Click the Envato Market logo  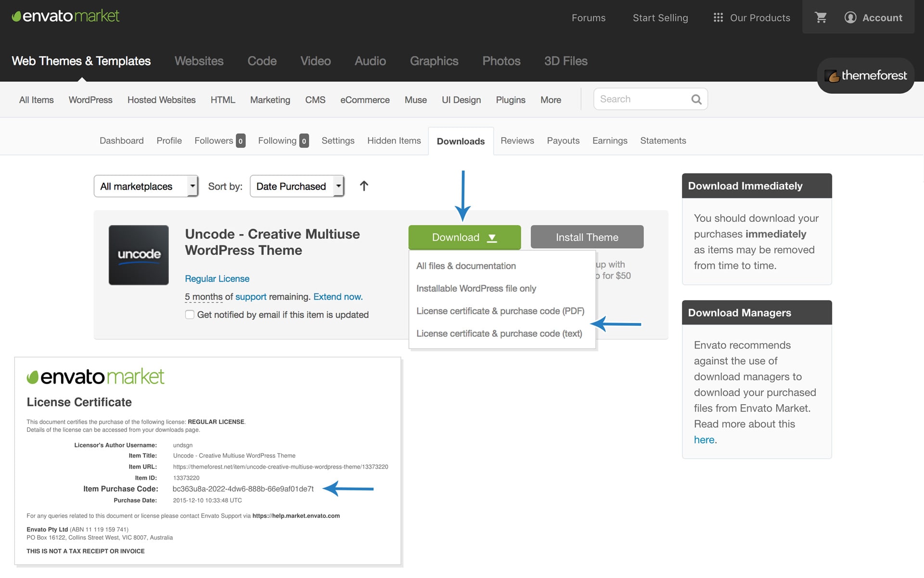coord(65,16)
